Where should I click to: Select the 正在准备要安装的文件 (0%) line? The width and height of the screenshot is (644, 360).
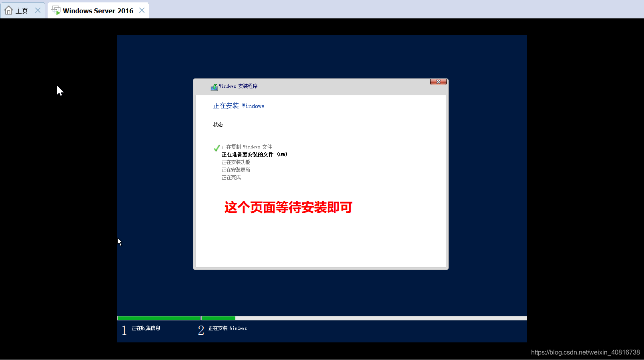tap(255, 154)
